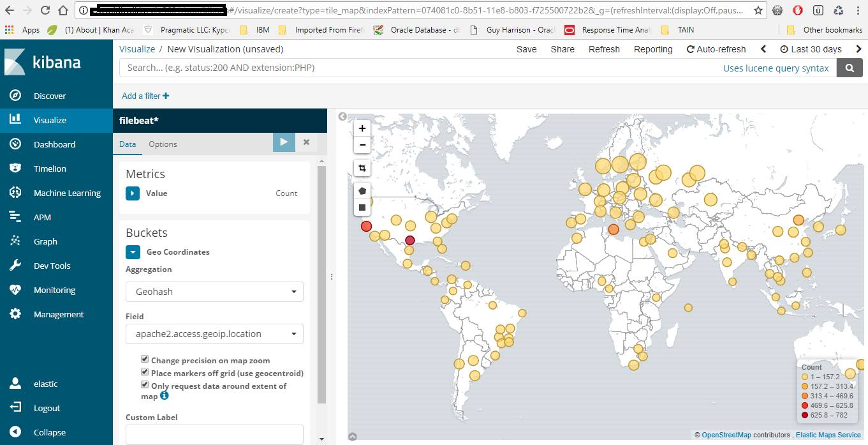
Task: Collapse the Geo Coordinates bucket
Action: pyautogui.click(x=132, y=252)
